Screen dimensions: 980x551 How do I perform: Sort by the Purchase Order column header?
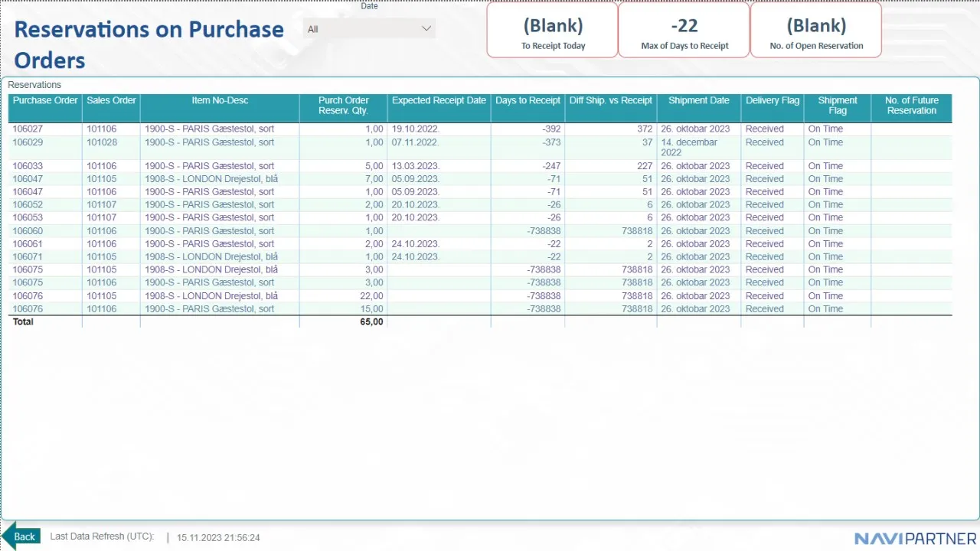coord(45,100)
